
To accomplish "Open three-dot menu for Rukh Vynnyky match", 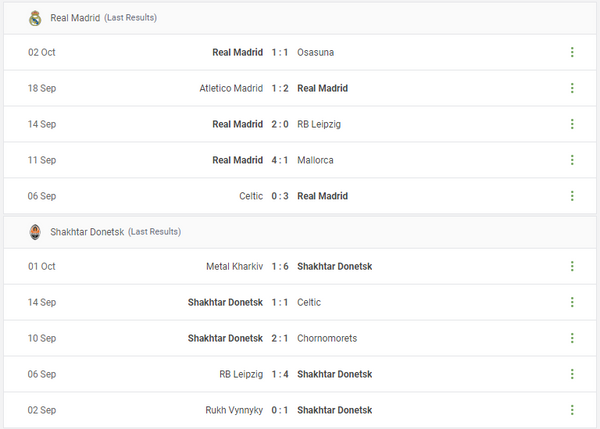I will coord(572,410).
